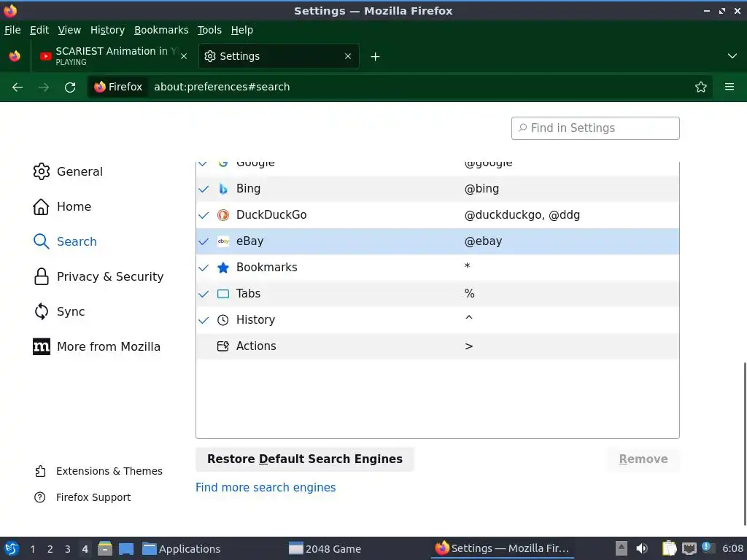
Task: Select the @ebay keyword cell
Action: (483, 241)
